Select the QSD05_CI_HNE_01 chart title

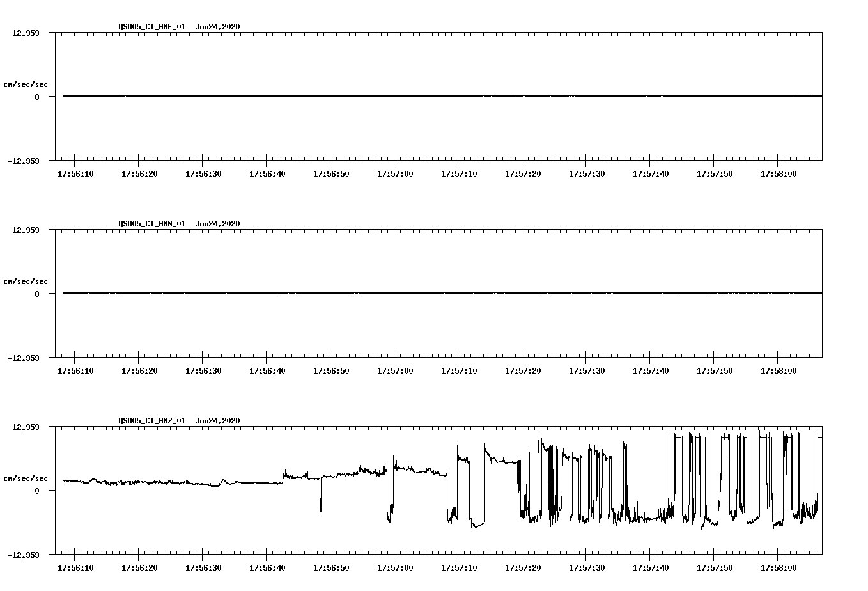click(x=152, y=27)
